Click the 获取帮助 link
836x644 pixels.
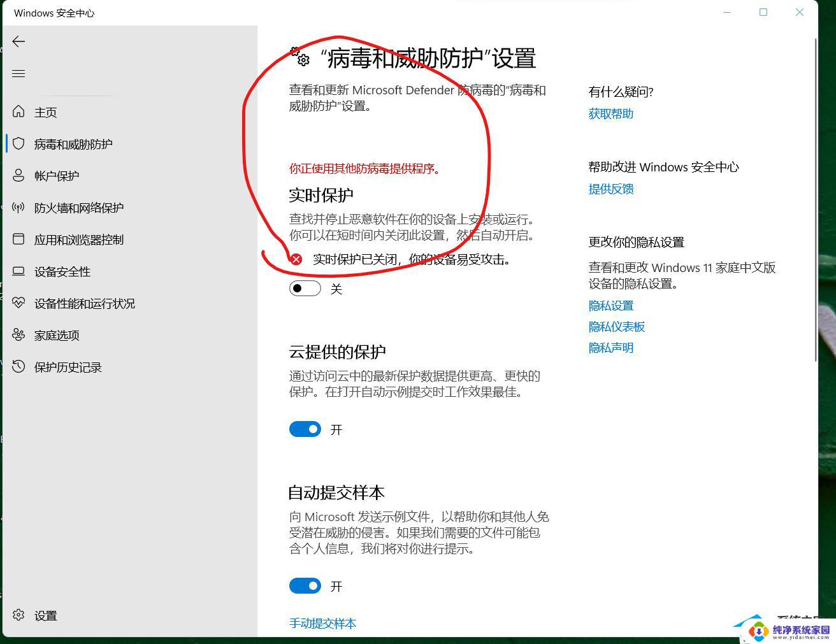coord(611,113)
